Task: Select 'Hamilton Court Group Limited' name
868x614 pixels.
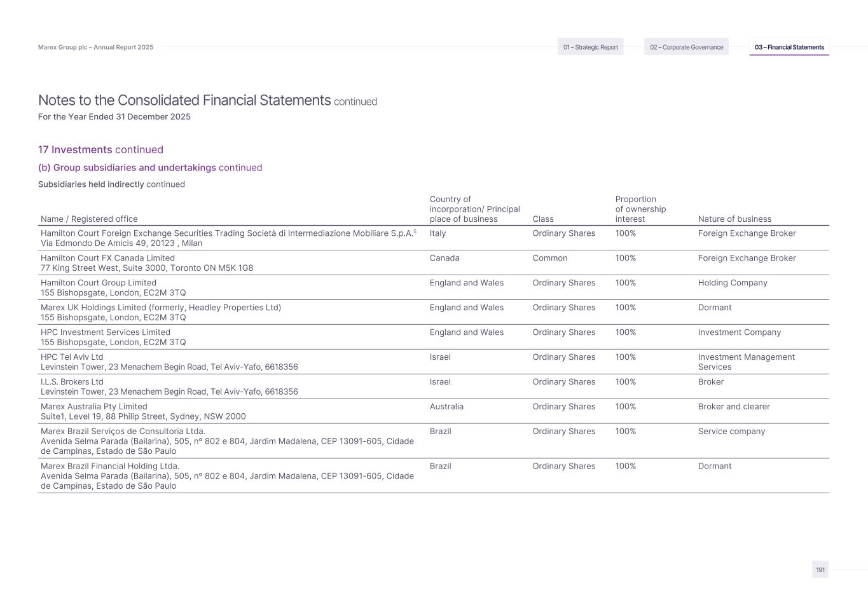Action: coord(99,283)
